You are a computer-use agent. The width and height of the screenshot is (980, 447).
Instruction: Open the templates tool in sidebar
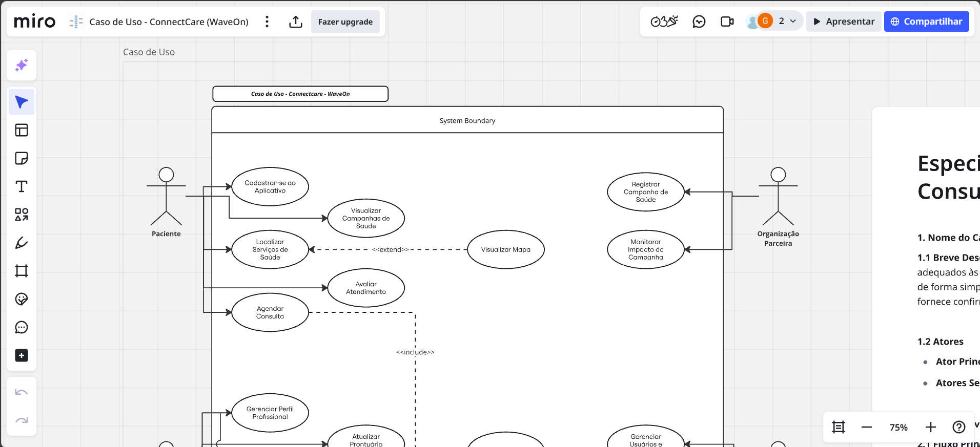pos(22,130)
